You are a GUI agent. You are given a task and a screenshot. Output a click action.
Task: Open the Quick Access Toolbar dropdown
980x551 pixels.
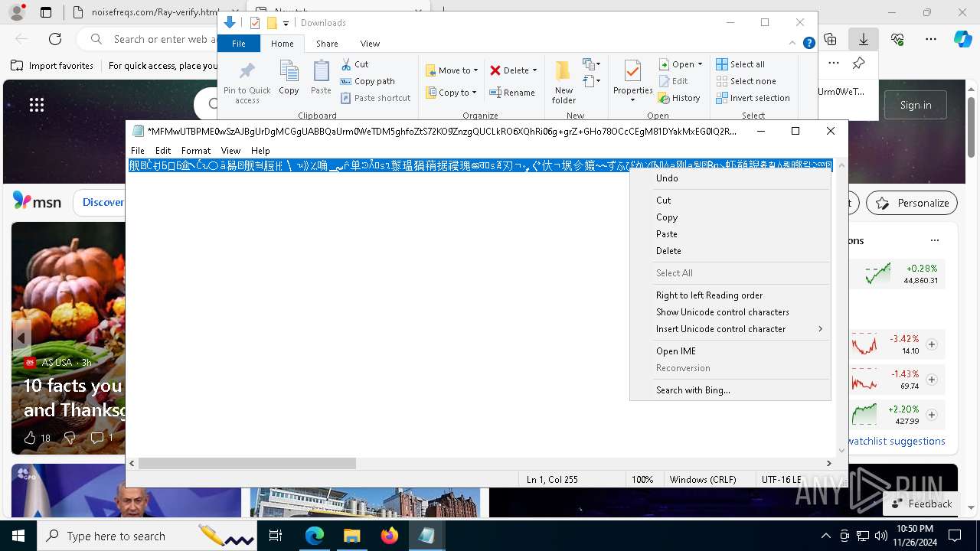[x=286, y=23]
